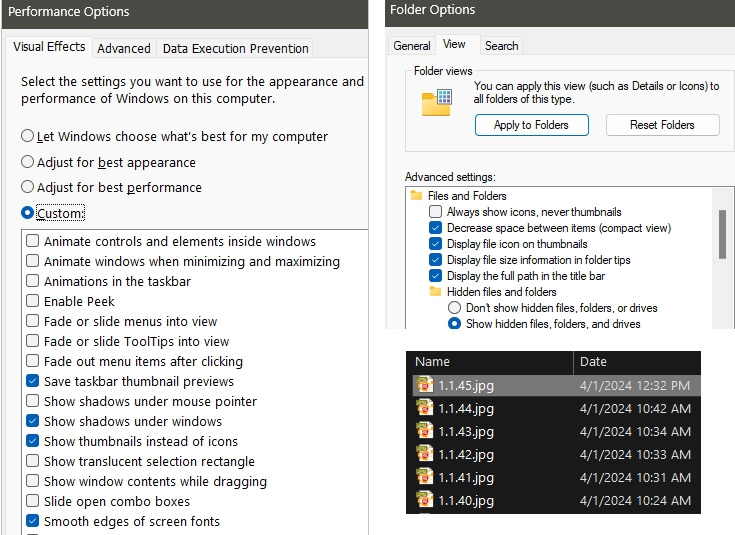735x535 pixels.
Task: Sort files by the Name column header
Action: (x=489, y=362)
